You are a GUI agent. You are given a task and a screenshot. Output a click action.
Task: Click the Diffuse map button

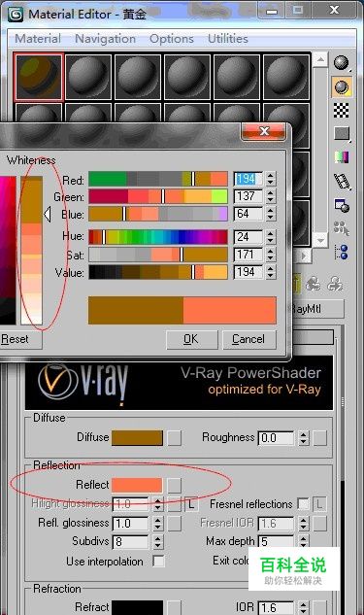coord(175,438)
